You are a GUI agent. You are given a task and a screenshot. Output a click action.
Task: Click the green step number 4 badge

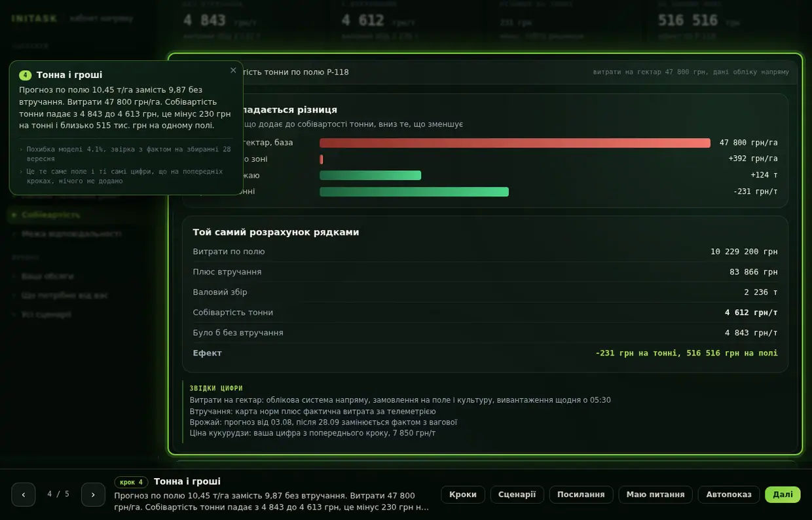tap(26, 75)
